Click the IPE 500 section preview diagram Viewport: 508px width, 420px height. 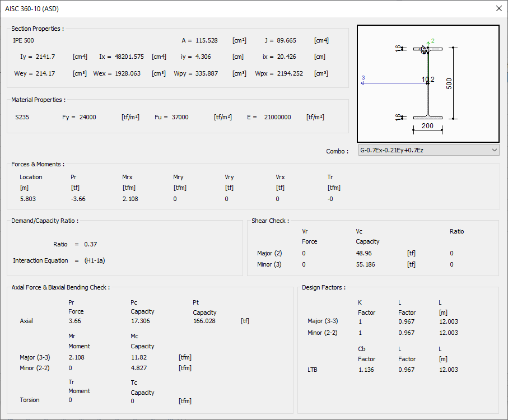pos(427,83)
